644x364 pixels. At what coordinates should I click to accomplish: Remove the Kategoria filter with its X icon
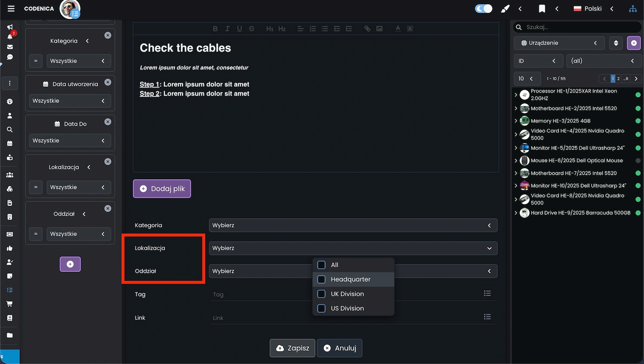108,35
